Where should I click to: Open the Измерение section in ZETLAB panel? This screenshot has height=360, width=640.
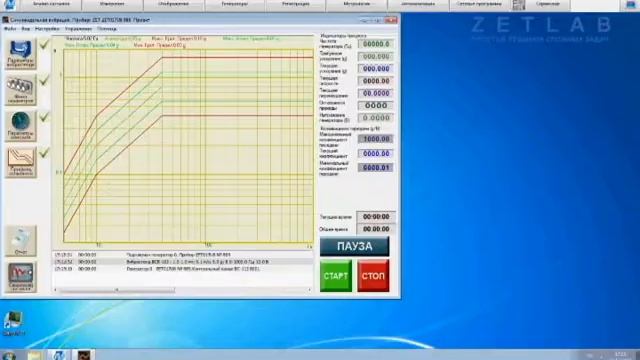(112, 4)
